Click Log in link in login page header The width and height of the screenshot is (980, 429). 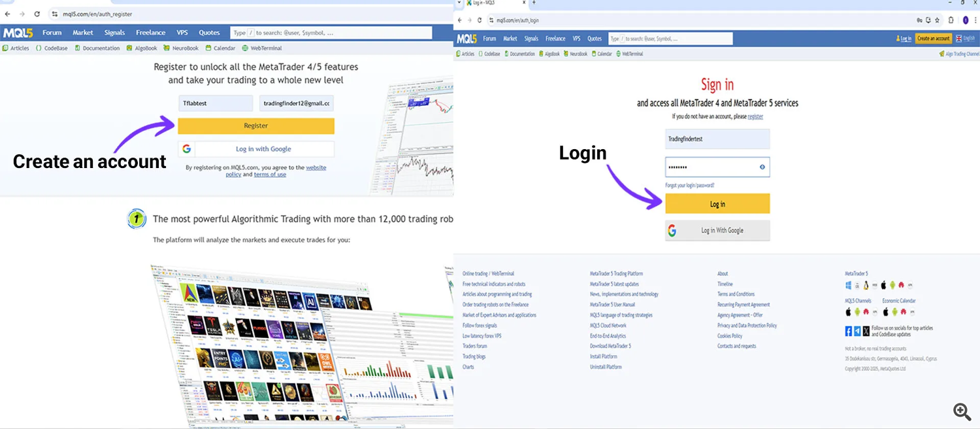coord(904,39)
